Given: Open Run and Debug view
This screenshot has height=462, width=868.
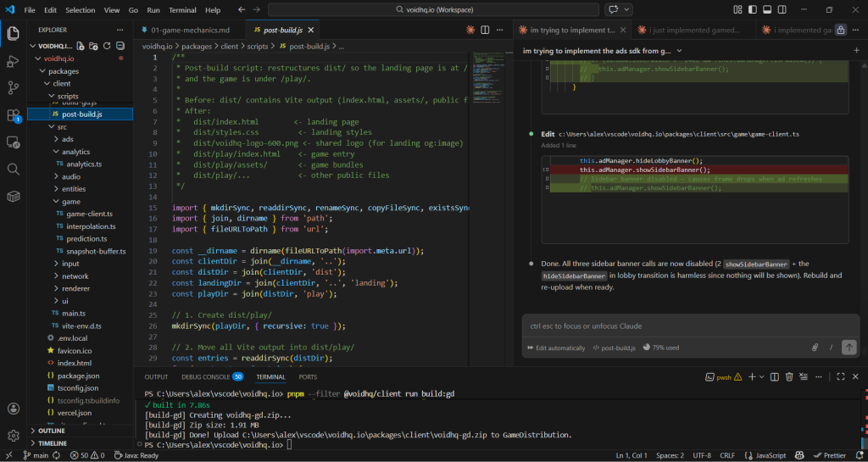Looking at the screenshot, I should pos(14,61).
